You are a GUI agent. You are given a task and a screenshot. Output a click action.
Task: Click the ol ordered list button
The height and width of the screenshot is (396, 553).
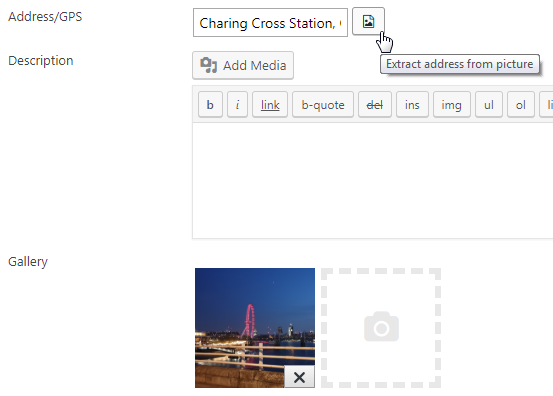[521, 104]
